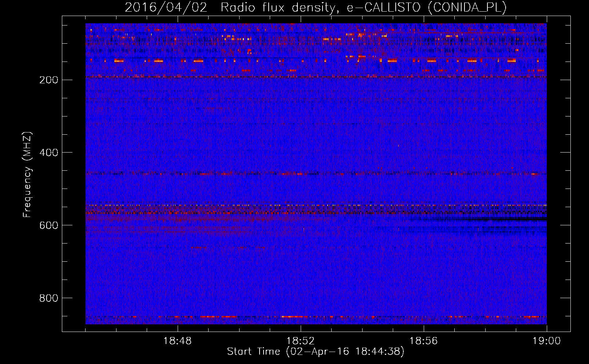Click the 800 frequency tick label
The image size is (589, 364).
click(49, 298)
